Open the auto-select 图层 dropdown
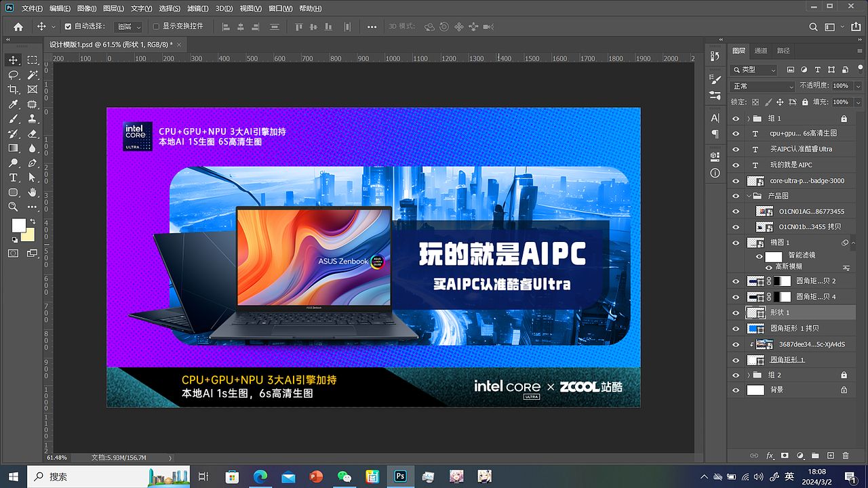868x488 pixels. coord(128,26)
